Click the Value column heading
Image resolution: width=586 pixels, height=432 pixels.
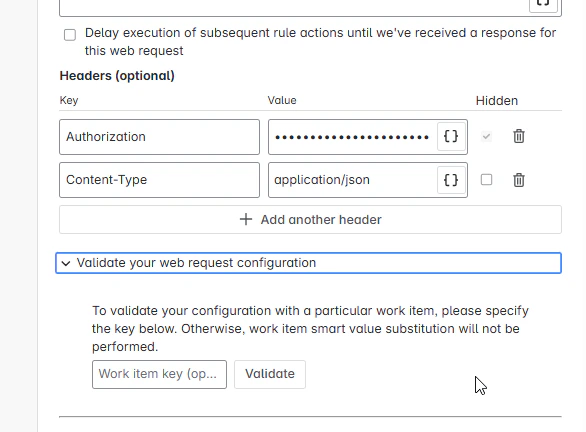click(x=282, y=100)
